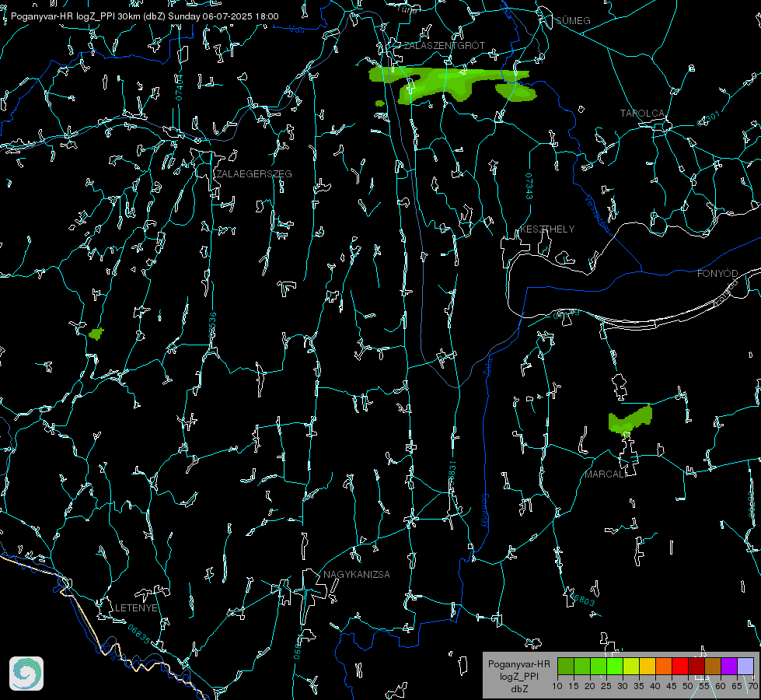The width and height of the screenshot is (761, 700).
Task: Click road number label 06835
Action: pos(139,635)
